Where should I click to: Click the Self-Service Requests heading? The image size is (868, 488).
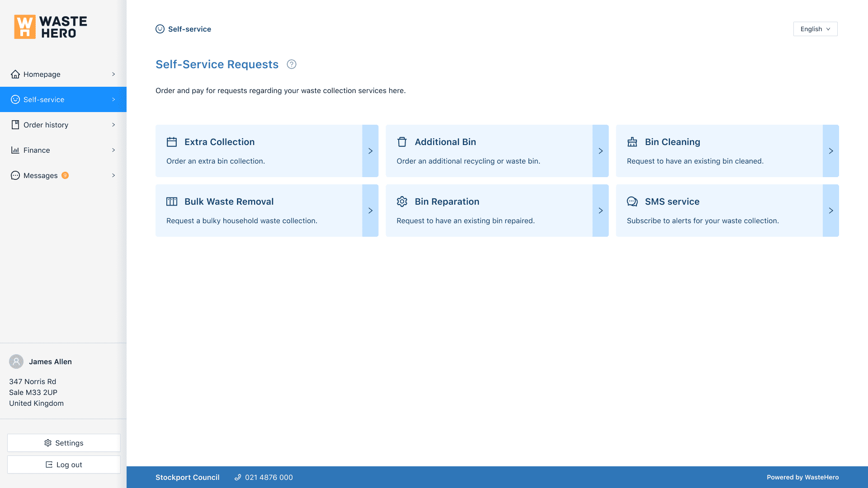point(217,64)
